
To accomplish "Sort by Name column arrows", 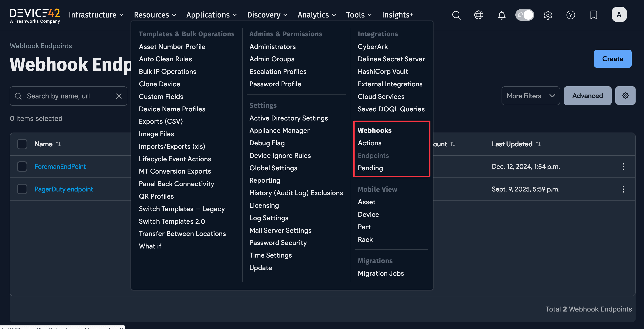I will point(58,144).
